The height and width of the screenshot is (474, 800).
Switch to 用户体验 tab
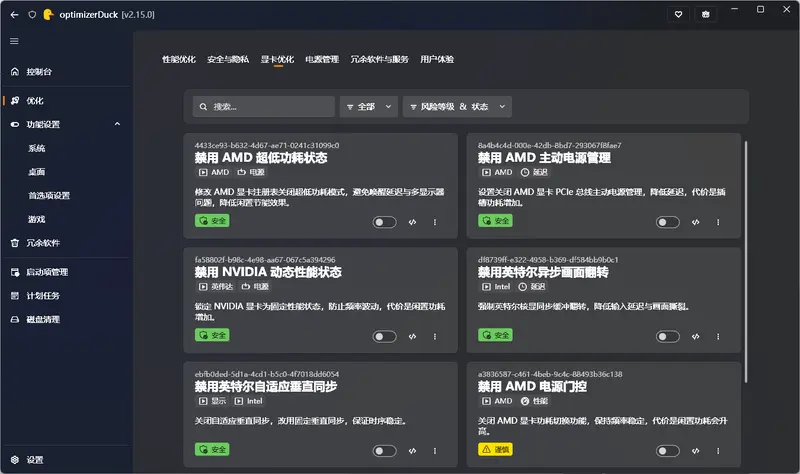tap(437, 59)
